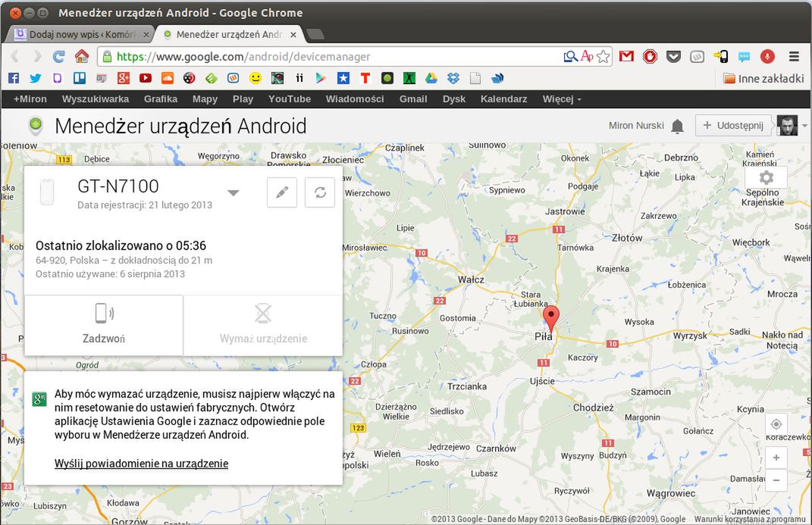Open the notifications bell next to Miron Nurski
The height and width of the screenshot is (525, 812).
pyautogui.click(x=677, y=126)
